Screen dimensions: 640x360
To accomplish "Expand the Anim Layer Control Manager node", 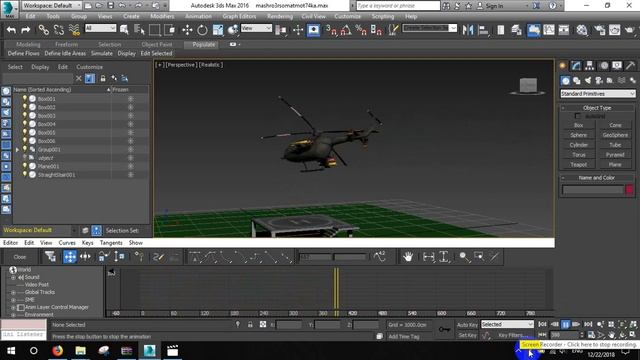I will 13,307.
